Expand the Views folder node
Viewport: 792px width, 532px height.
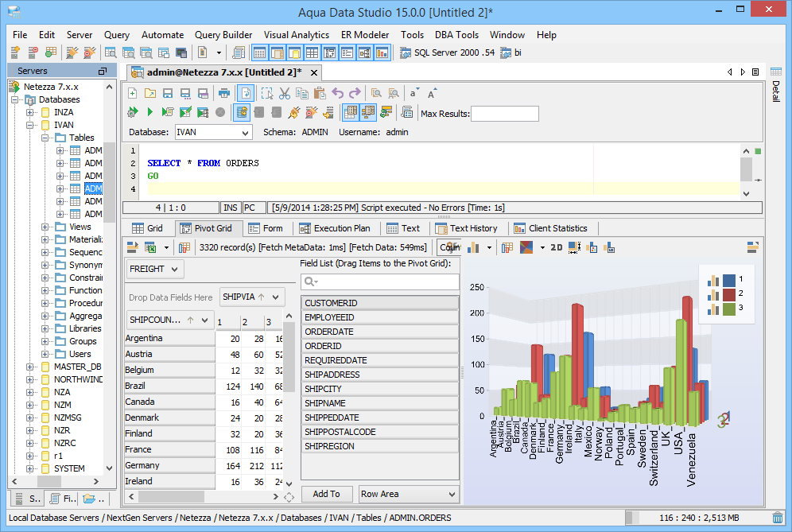pyautogui.click(x=45, y=227)
